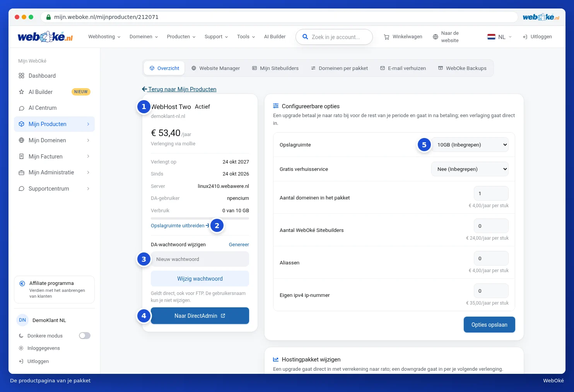Open the Support menu

click(217, 37)
